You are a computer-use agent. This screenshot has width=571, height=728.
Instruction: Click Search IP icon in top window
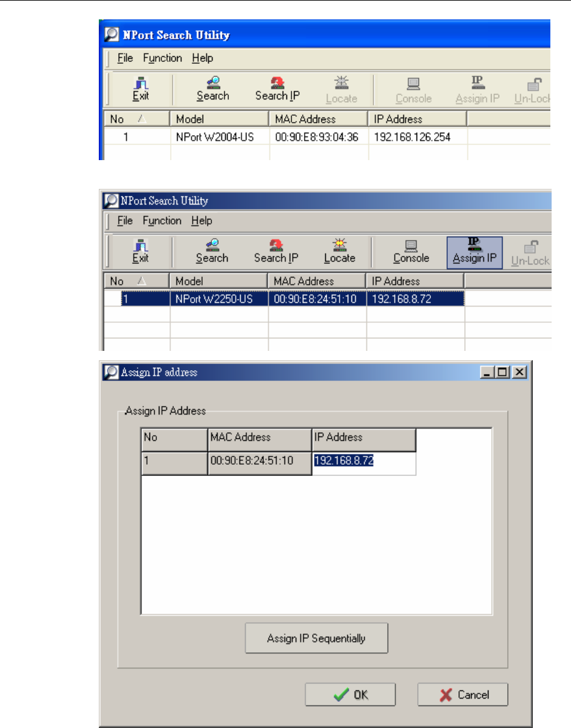point(277,89)
